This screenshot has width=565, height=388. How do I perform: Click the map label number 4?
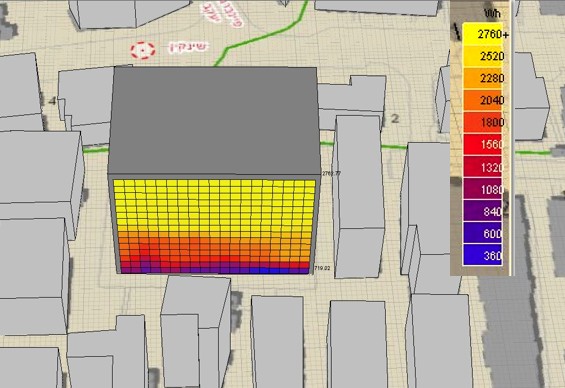point(53,101)
